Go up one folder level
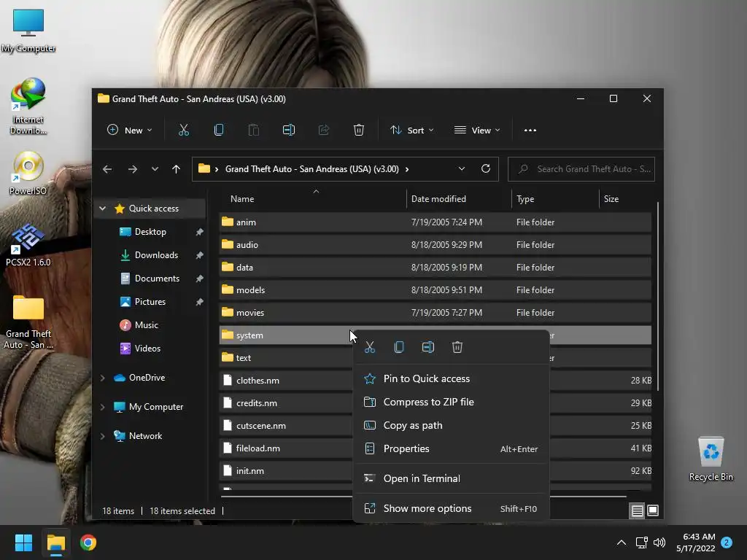 [177, 169]
